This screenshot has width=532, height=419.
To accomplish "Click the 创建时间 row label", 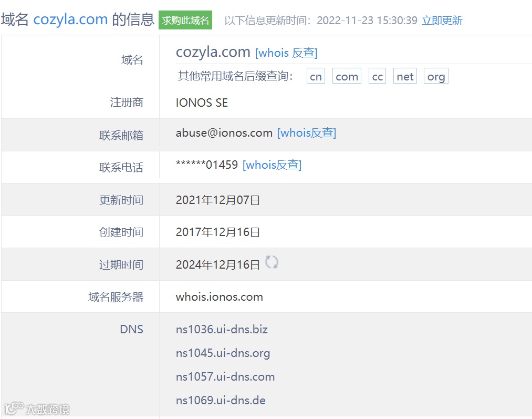I will point(121,232).
